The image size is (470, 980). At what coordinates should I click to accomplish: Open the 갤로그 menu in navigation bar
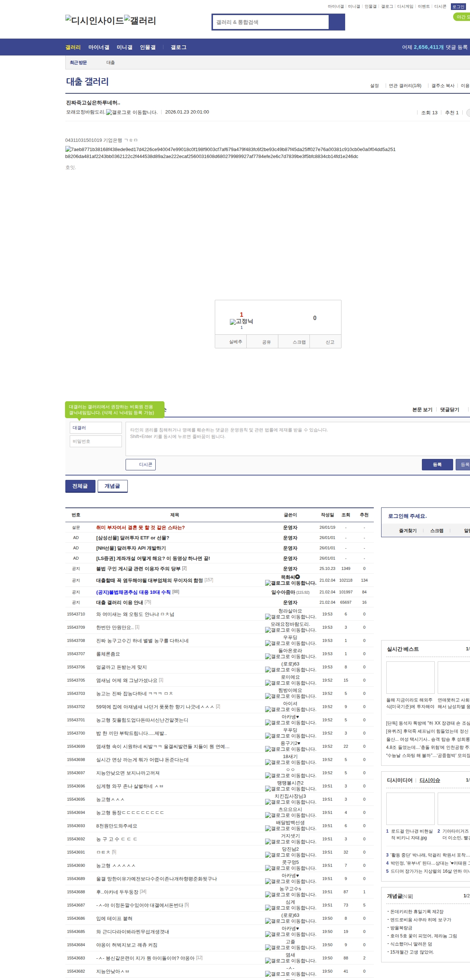178,47
